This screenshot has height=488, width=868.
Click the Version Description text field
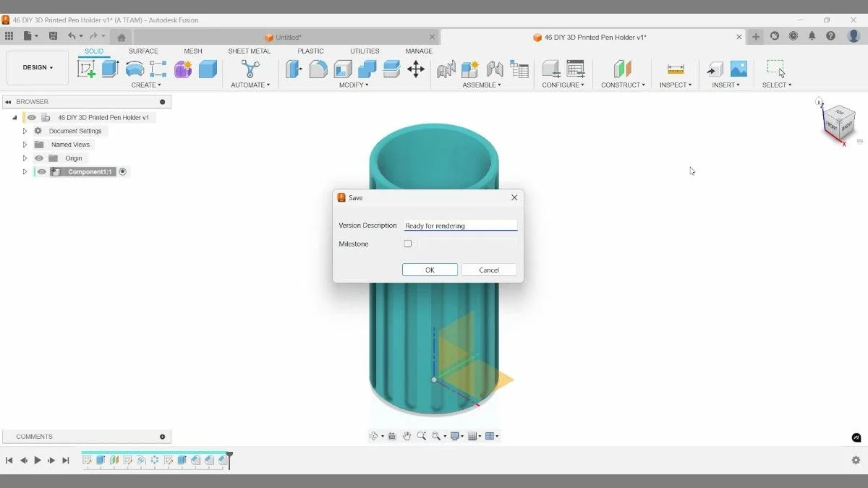point(460,225)
